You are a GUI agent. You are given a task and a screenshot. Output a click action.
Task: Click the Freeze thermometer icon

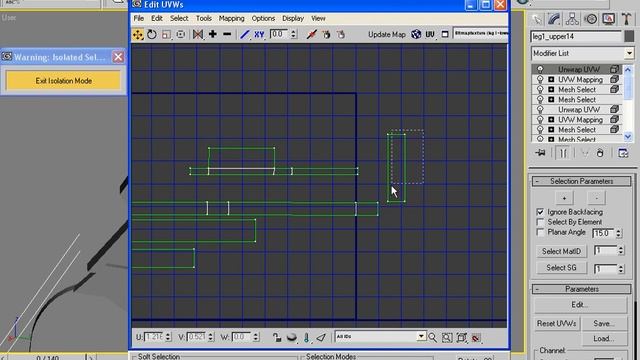(307, 338)
